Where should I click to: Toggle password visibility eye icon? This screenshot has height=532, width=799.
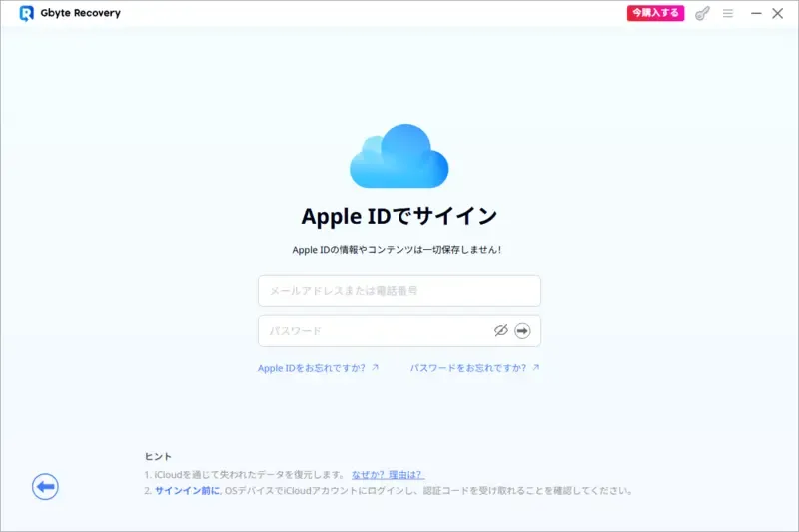click(501, 331)
